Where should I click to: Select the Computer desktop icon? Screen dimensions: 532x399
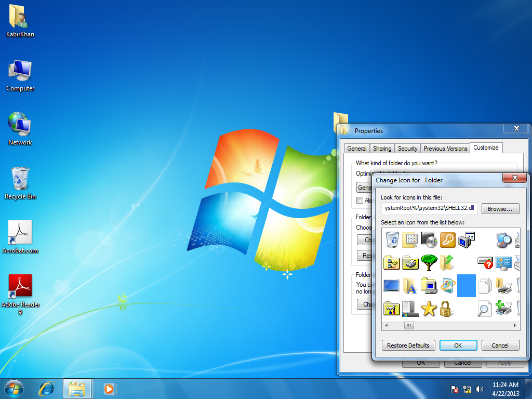coord(20,75)
